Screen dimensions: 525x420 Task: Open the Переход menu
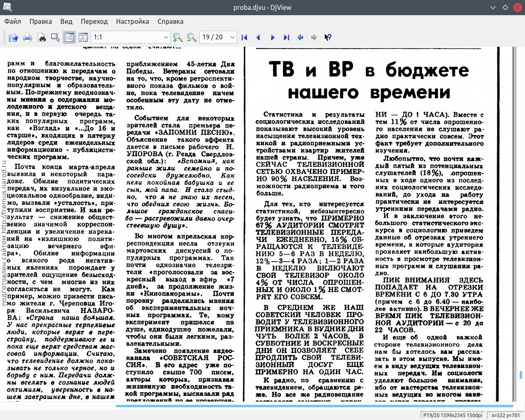tap(94, 21)
